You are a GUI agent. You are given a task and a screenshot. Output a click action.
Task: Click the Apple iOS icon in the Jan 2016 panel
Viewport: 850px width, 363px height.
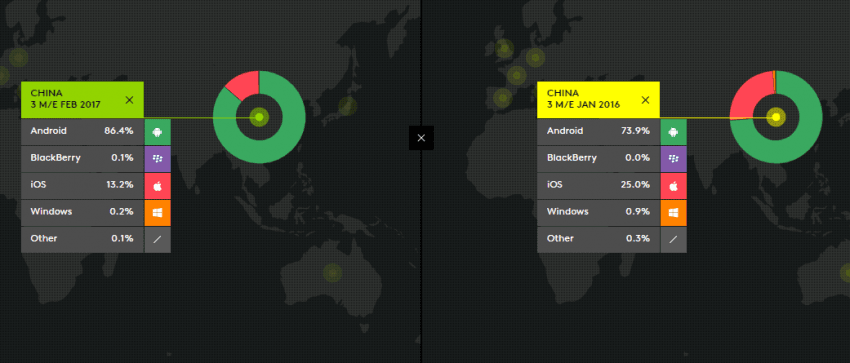[674, 186]
